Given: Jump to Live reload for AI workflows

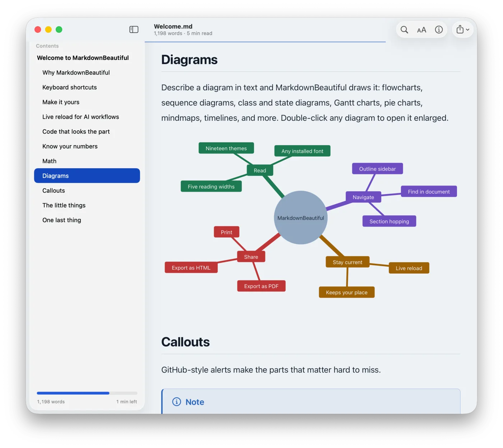Looking at the screenshot, I should coord(80,117).
